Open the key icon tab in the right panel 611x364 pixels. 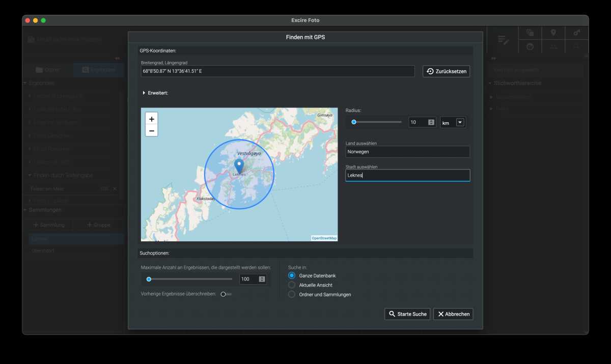click(577, 33)
